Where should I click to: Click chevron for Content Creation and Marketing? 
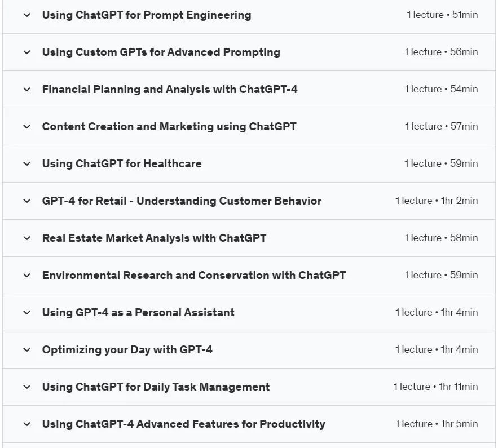click(x=27, y=127)
